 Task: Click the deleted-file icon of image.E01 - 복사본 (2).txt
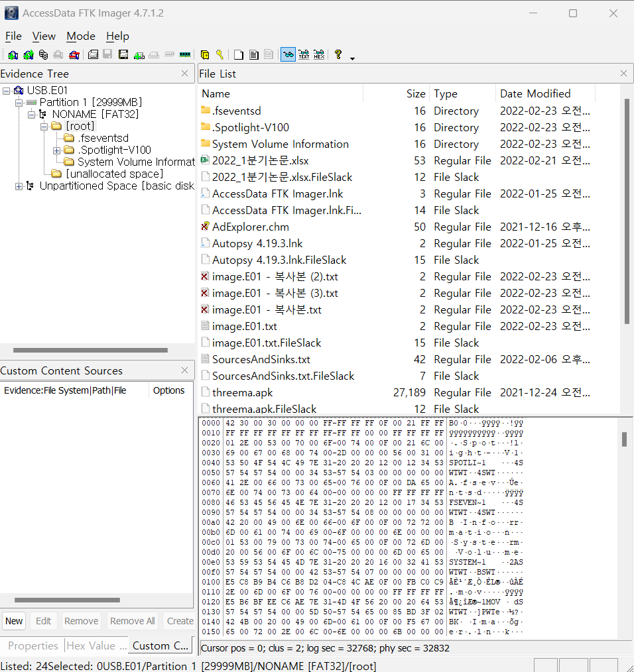coord(205,276)
